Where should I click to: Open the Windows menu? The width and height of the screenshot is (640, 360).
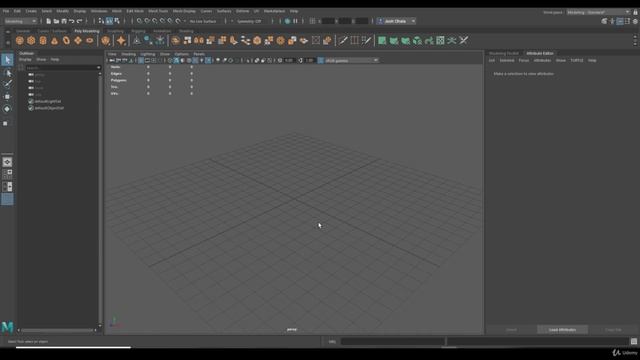pyautogui.click(x=99, y=11)
